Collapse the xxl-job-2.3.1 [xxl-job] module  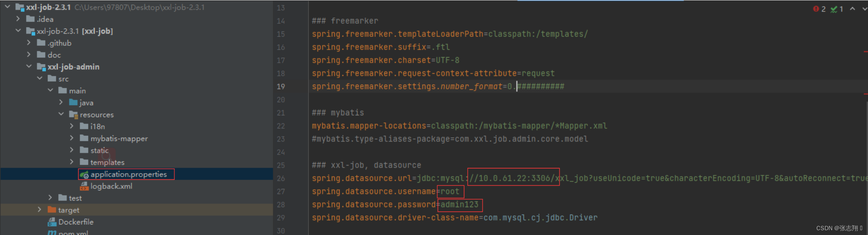[x=18, y=31]
